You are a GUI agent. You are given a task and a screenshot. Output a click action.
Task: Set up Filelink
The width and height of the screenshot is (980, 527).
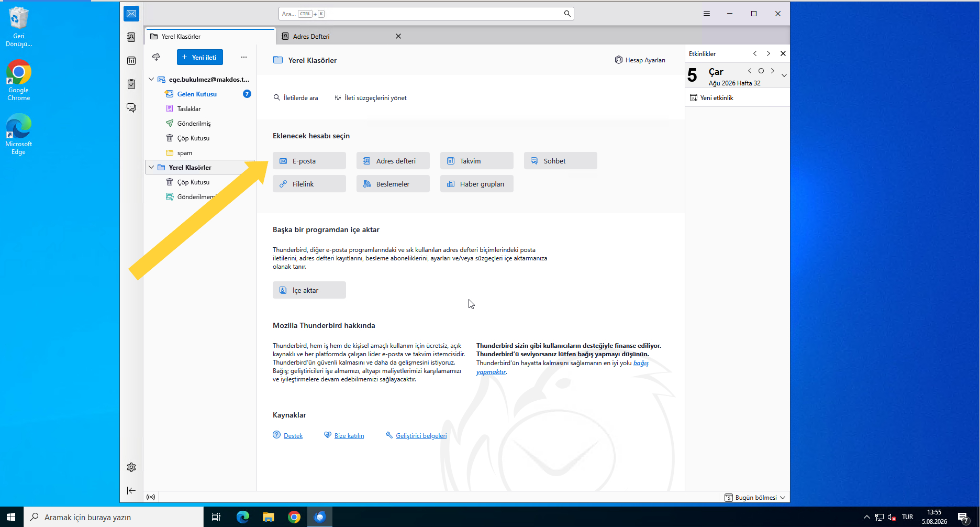(x=309, y=184)
